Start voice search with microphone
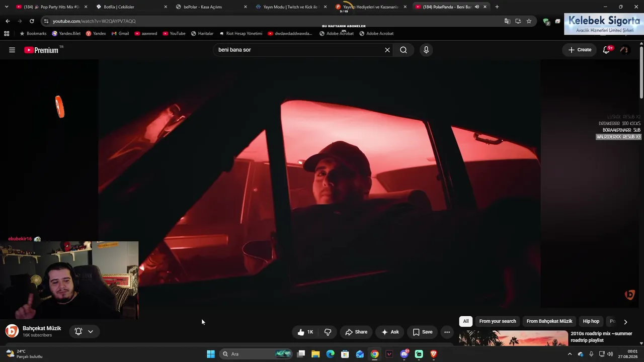This screenshot has height=362, width=644. coord(426,50)
